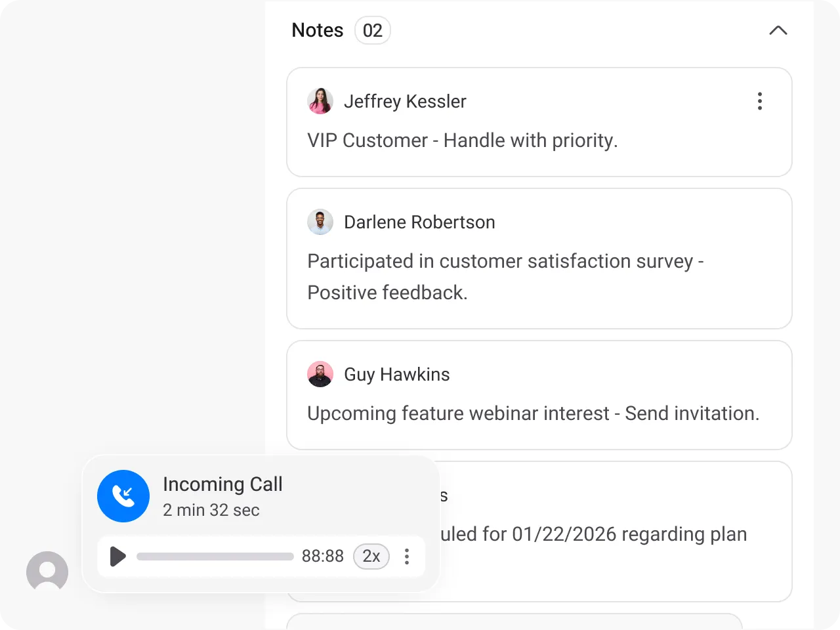The height and width of the screenshot is (630, 840).
Task: Click the customer satisfaction survey note text
Action: (505, 277)
